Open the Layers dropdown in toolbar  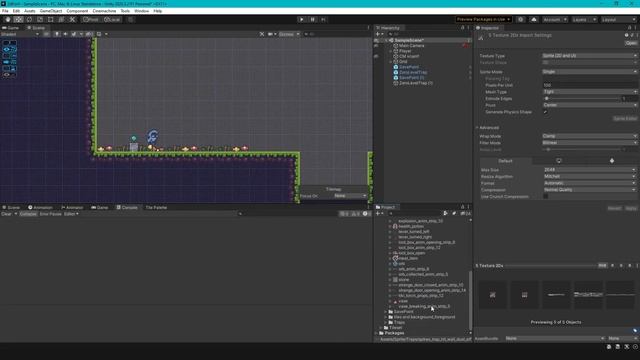584,20
